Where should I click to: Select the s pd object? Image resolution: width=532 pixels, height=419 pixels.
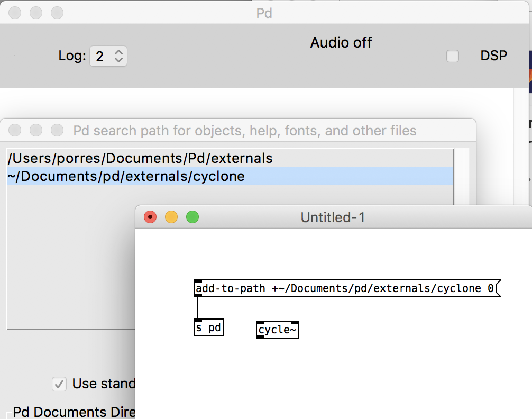coord(208,327)
